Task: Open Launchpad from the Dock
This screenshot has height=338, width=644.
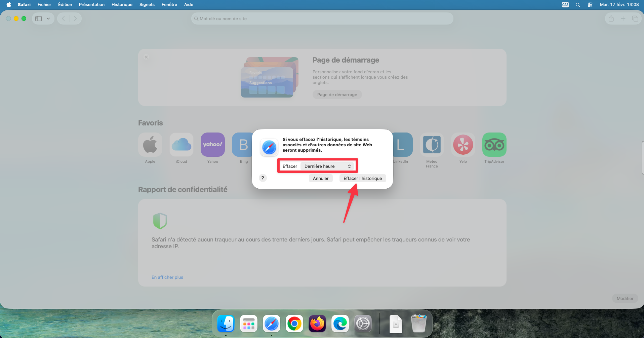Action: pyautogui.click(x=249, y=324)
